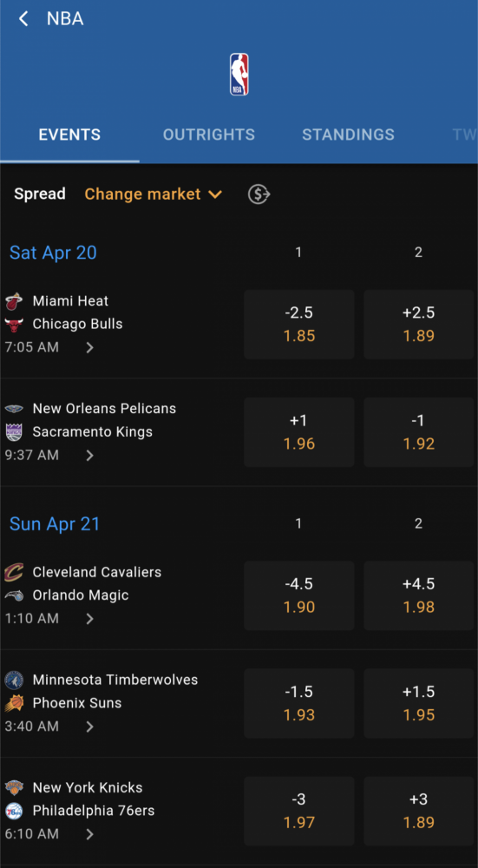The image size is (478, 868).
Task: Expand the 1:10 AM Cavaliers vs Magic chevron
Action: pos(89,619)
